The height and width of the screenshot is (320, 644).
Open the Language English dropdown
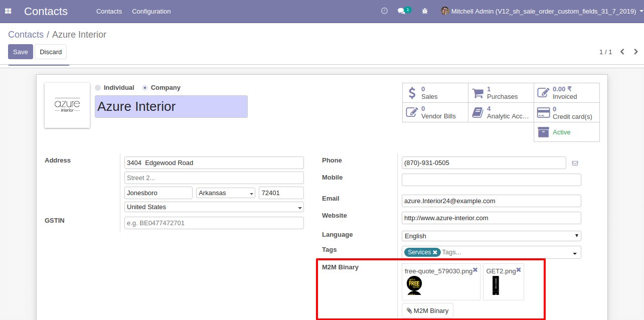492,236
